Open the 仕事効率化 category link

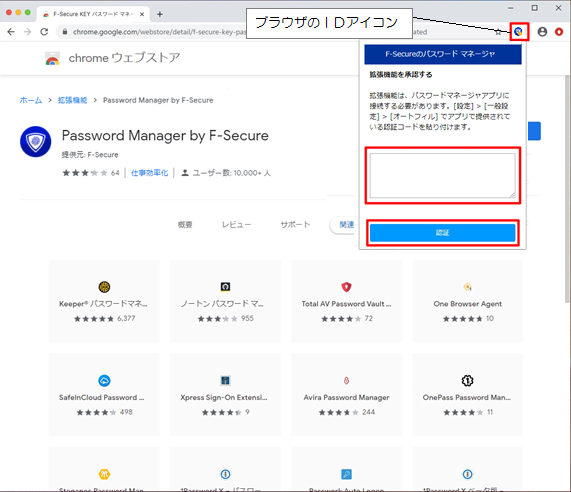pyautogui.click(x=149, y=173)
